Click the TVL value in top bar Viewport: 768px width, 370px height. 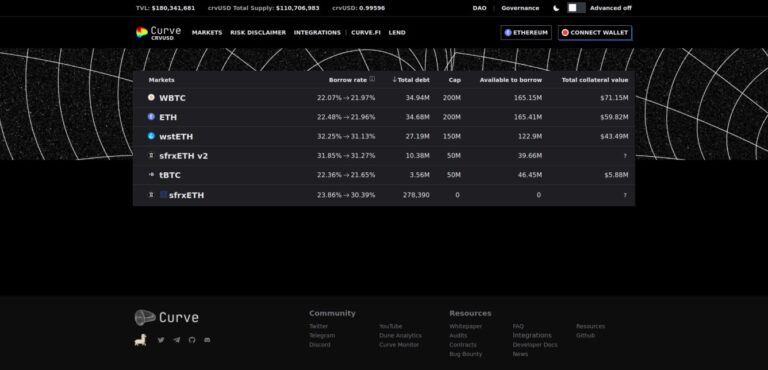(x=173, y=8)
